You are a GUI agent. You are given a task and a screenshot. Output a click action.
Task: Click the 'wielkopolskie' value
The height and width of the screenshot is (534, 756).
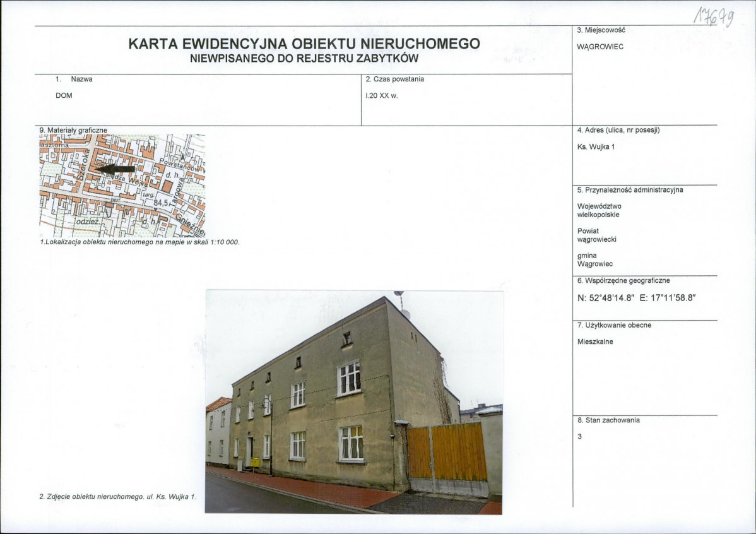(598, 215)
